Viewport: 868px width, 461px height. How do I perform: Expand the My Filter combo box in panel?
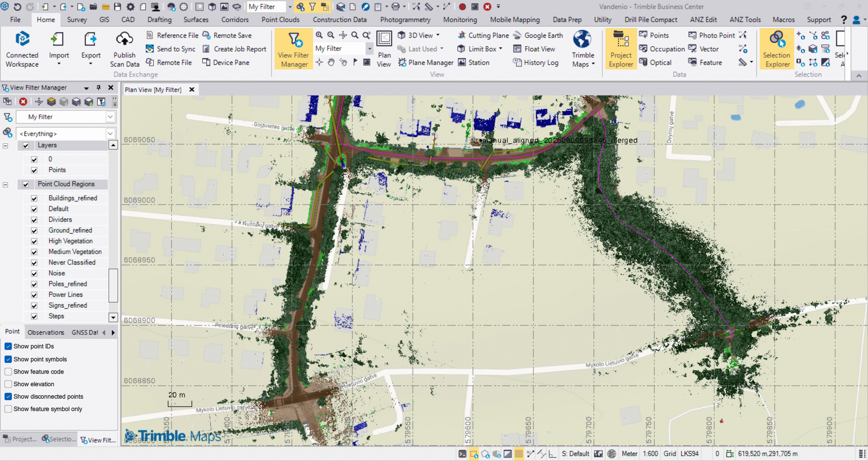[110, 117]
